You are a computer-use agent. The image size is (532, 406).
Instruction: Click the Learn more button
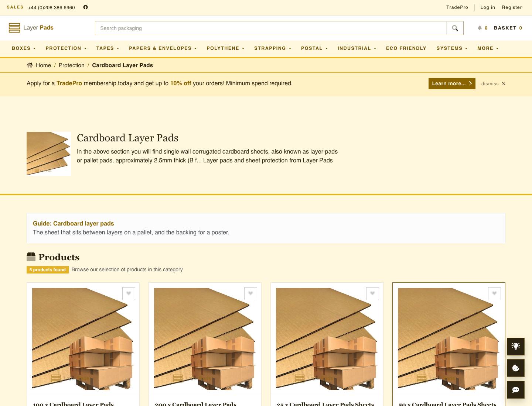[452, 83]
